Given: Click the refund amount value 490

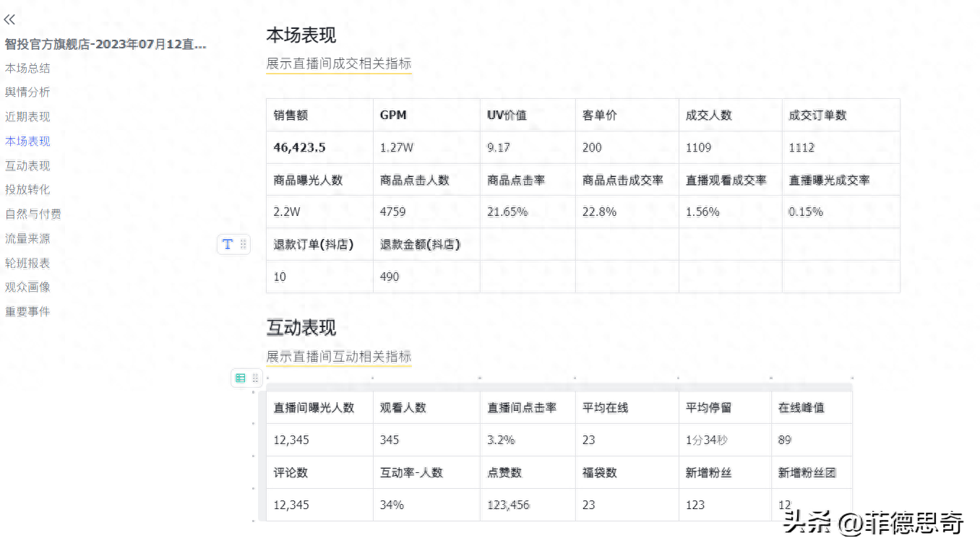Looking at the screenshot, I should pos(390,277).
